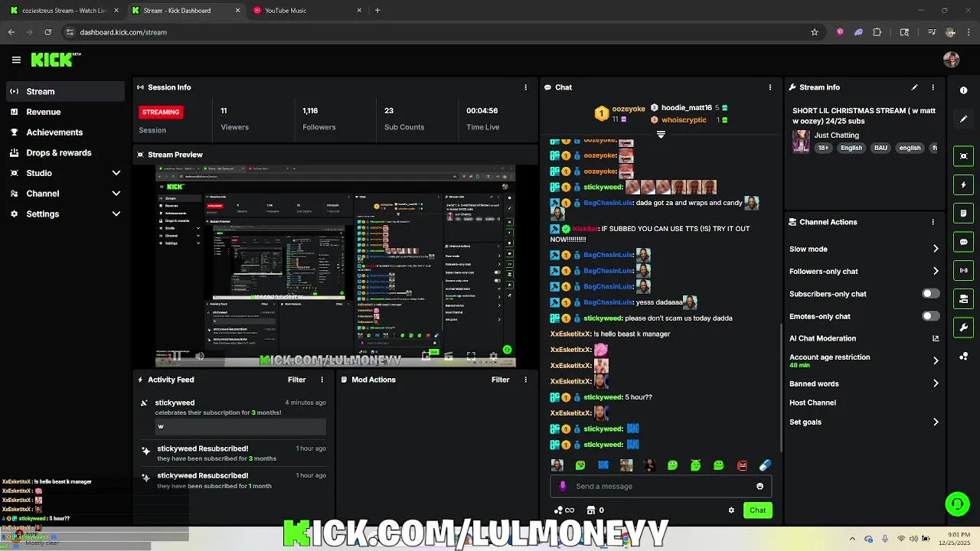This screenshot has width=980, height=551.
Task: Toggle the document icon in right sidebar
Action: tap(963, 214)
